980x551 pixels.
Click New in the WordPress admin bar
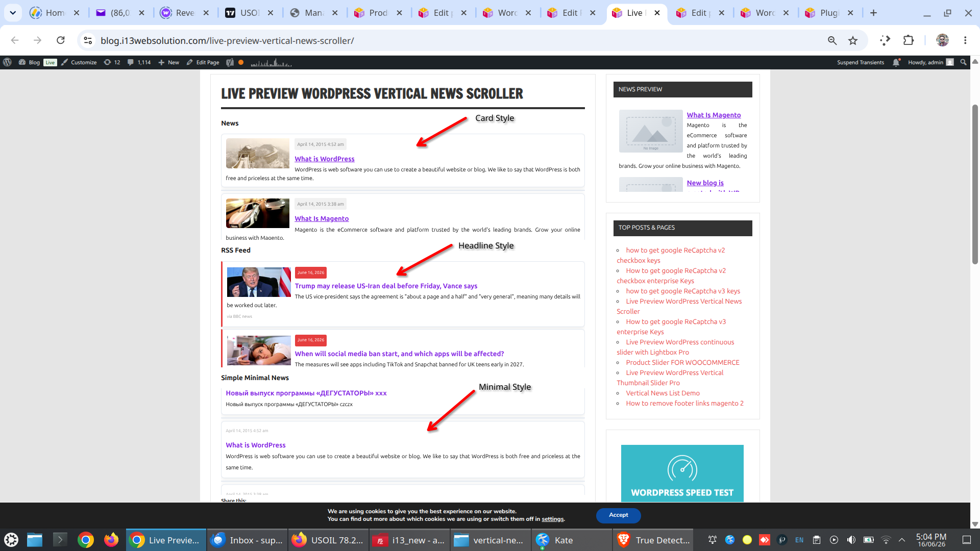(x=168, y=62)
